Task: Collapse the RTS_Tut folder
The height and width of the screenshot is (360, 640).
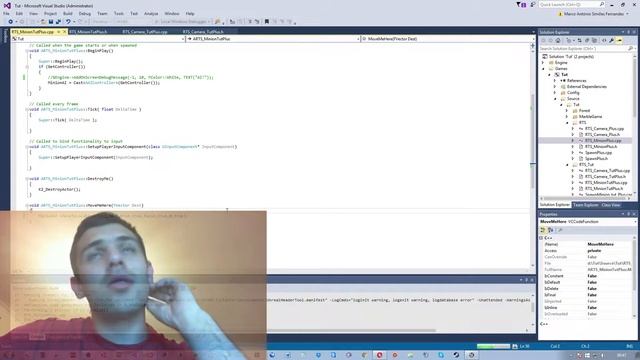Action: [x=567, y=164]
